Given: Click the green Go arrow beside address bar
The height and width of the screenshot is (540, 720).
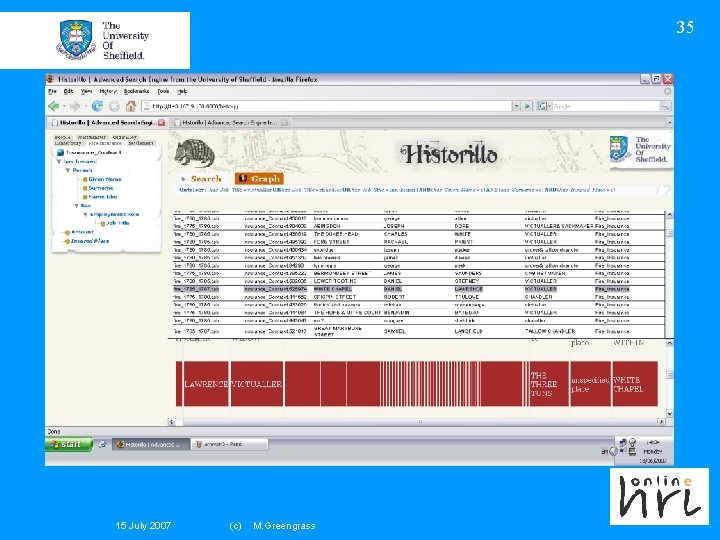Looking at the screenshot, I should coord(527,106).
